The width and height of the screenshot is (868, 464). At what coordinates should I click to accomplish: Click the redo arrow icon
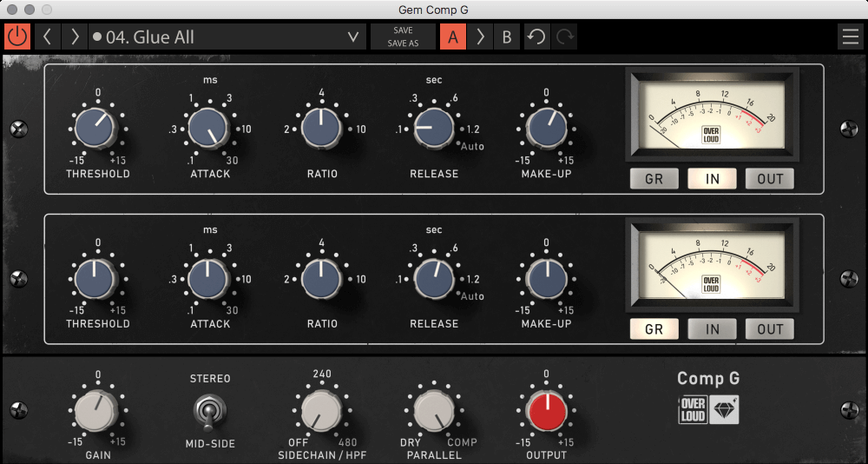pyautogui.click(x=564, y=37)
